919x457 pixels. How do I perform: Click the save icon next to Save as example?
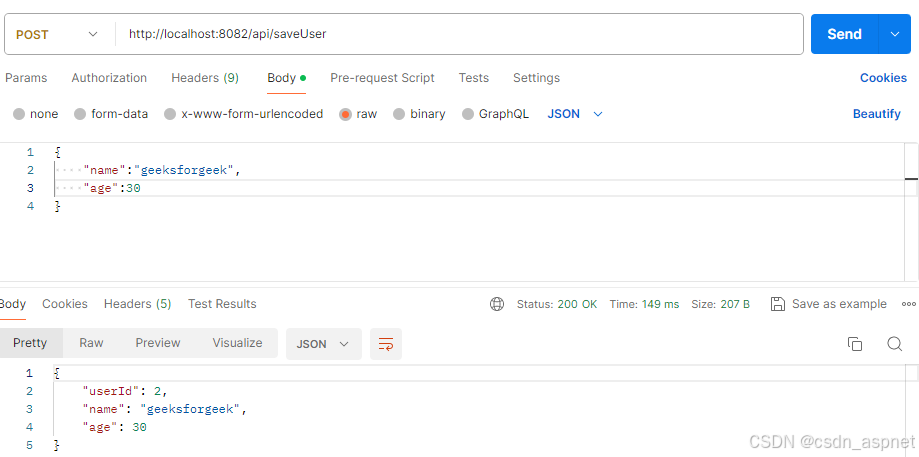(x=778, y=304)
